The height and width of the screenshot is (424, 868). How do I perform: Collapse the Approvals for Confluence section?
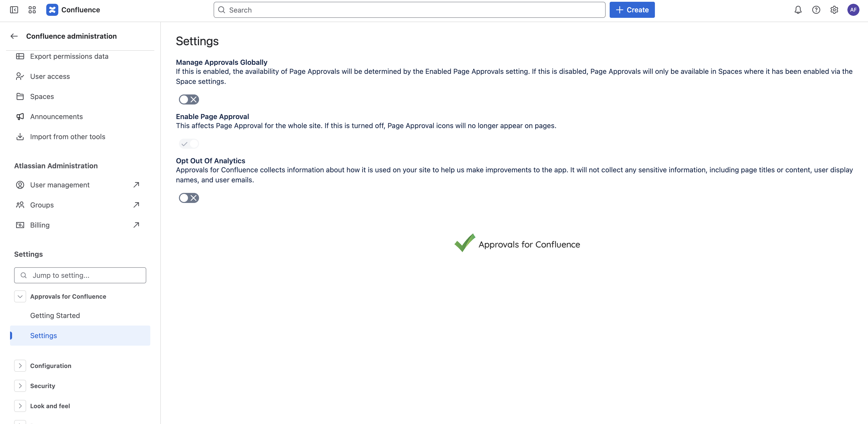[20, 296]
